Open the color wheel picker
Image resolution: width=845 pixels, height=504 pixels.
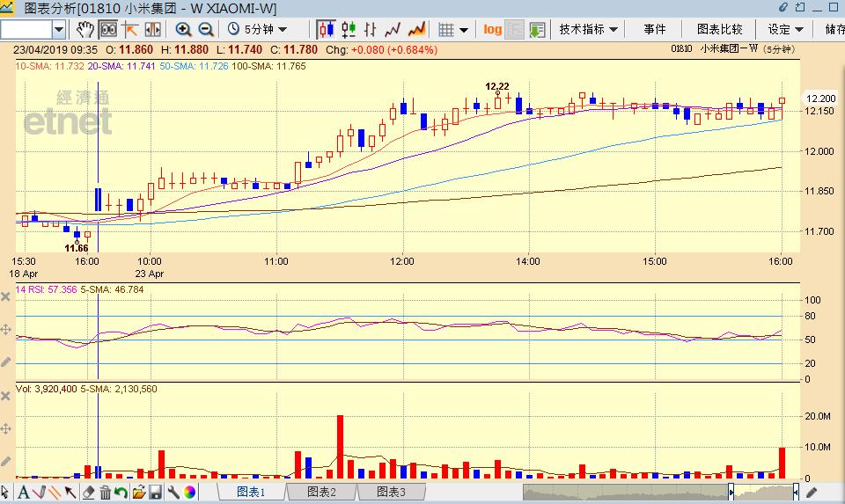190,492
